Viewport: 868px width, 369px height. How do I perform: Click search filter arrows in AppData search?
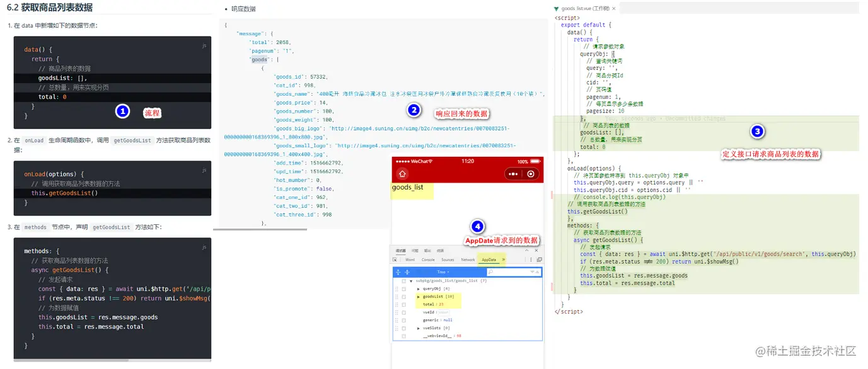[535, 272]
